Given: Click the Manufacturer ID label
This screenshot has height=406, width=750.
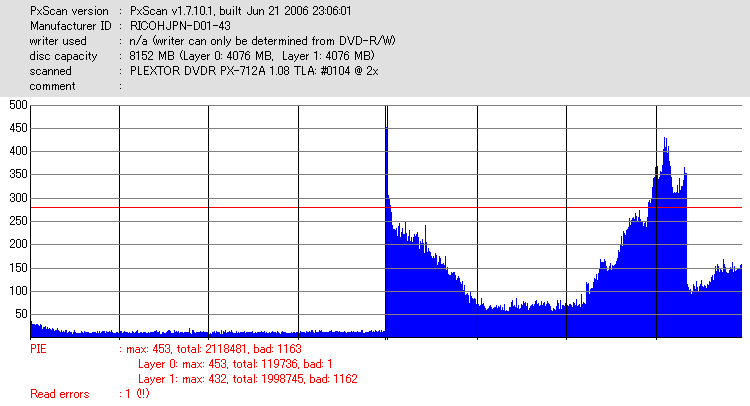Looking at the screenshot, I should tap(70, 26).
